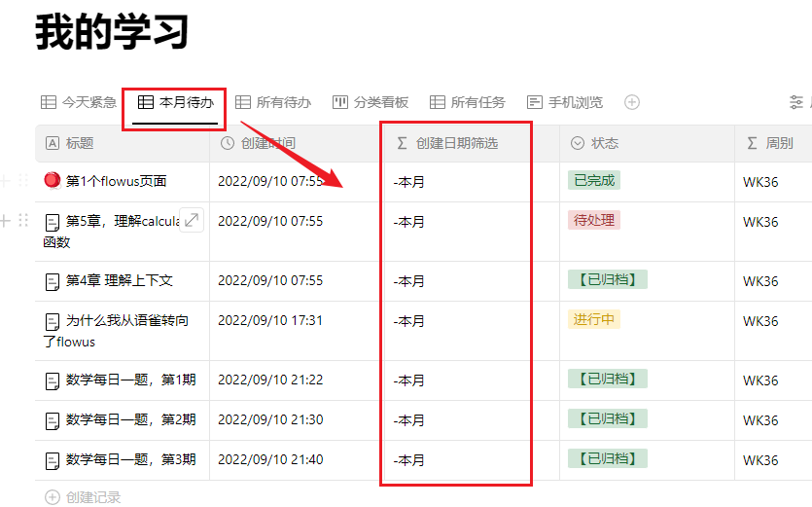Switch to the 分类看板 board tab

[371, 102]
